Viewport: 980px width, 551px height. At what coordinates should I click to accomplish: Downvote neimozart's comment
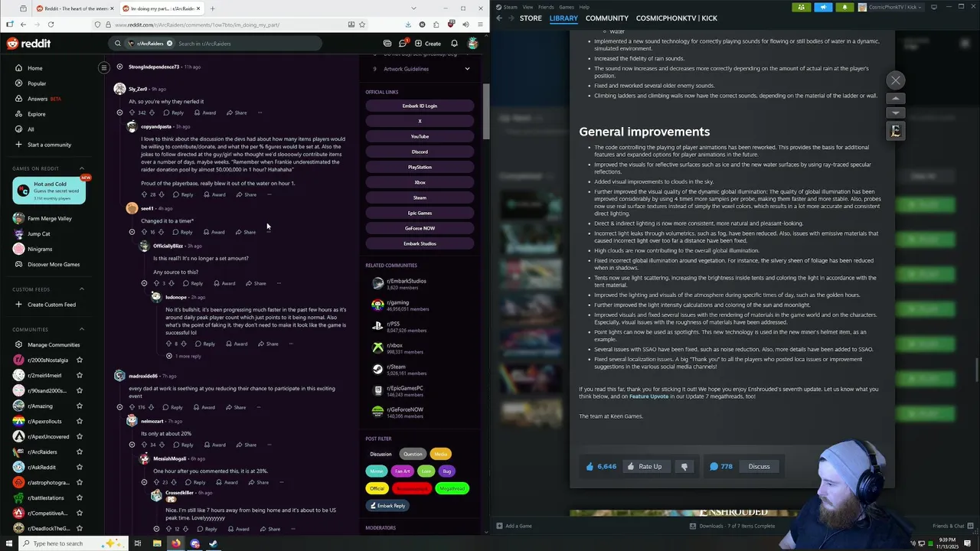tap(162, 445)
